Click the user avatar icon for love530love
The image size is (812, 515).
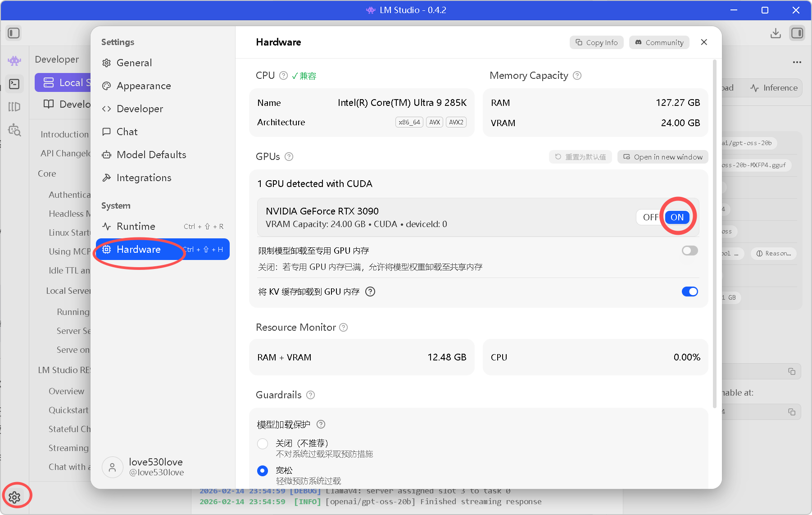click(113, 467)
